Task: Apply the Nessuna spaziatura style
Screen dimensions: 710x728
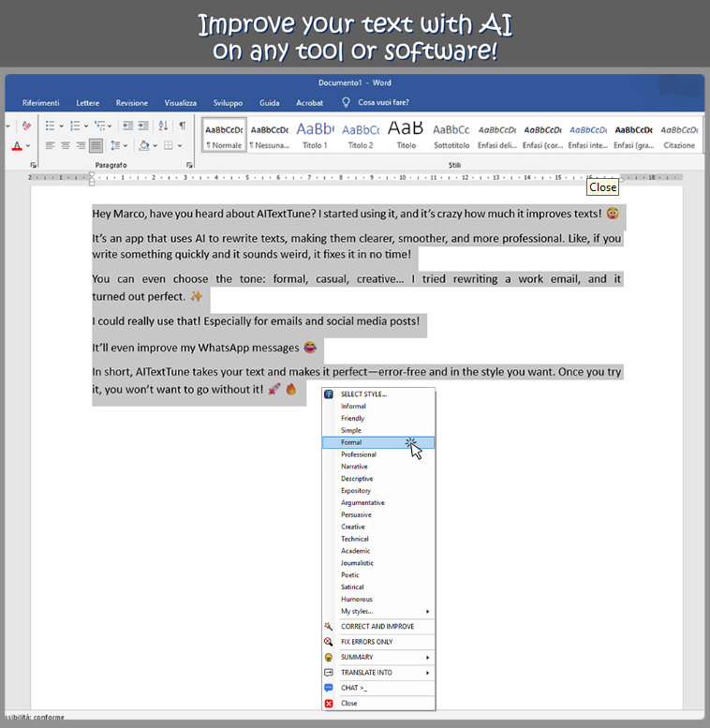Action: pyautogui.click(x=270, y=135)
